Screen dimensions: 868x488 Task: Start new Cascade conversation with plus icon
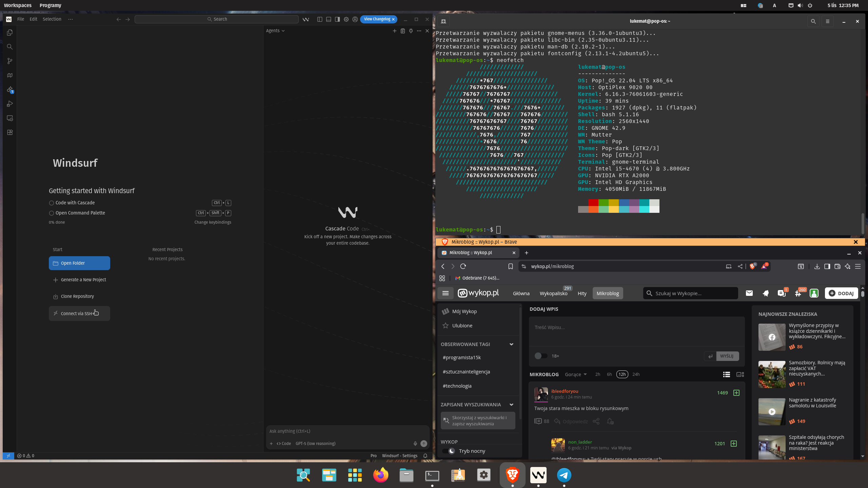(x=394, y=31)
